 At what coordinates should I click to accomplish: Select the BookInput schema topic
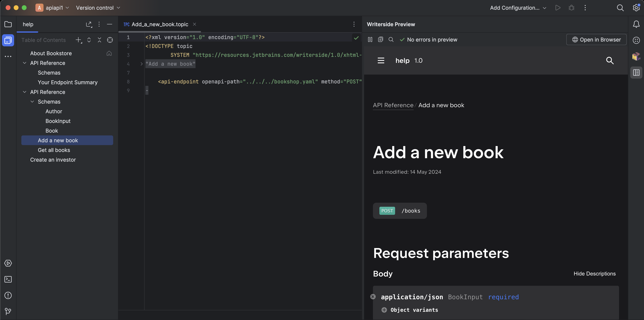tap(58, 121)
